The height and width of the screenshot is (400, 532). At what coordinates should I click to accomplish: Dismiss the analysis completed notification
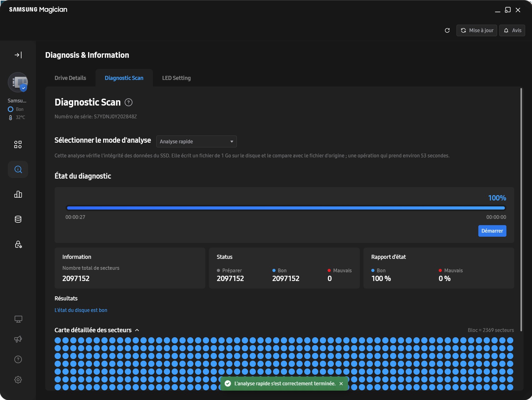pyautogui.click(x=341, y=383)
